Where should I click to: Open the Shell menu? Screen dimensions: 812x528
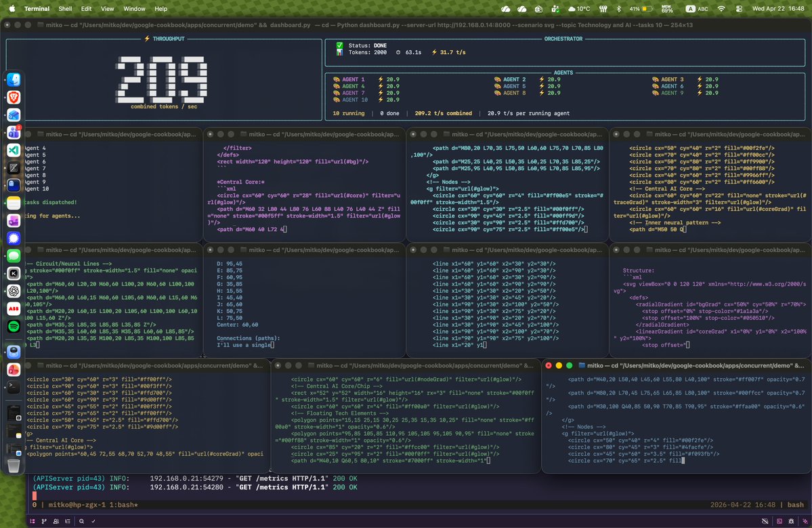click(65, 9)
